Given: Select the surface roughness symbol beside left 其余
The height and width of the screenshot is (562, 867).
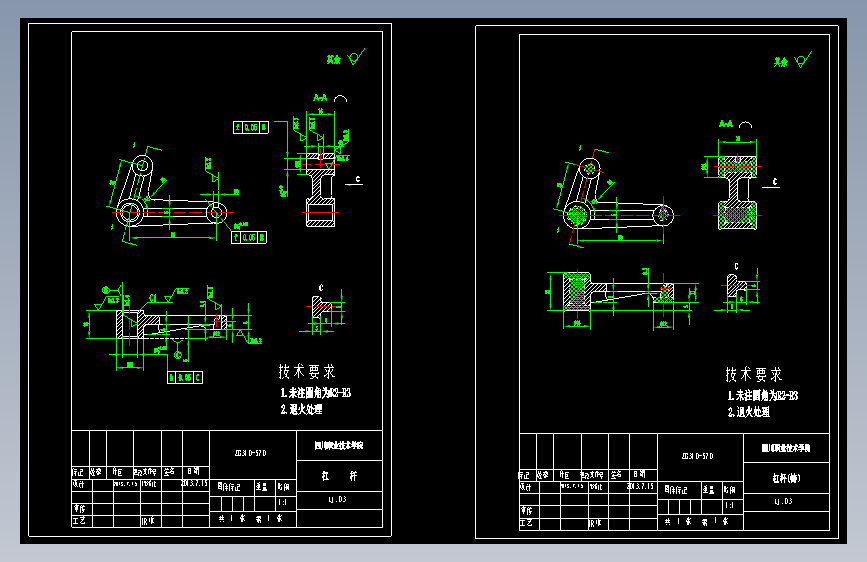Looking at the screenshot, I should (x=356, y=56).
